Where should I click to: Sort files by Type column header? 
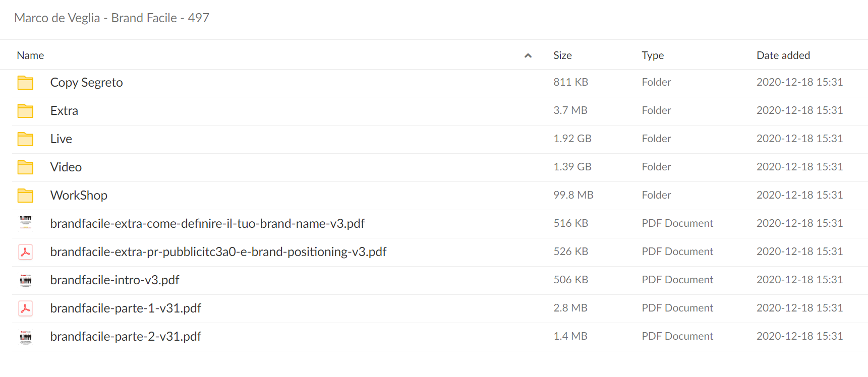[653, 55]
